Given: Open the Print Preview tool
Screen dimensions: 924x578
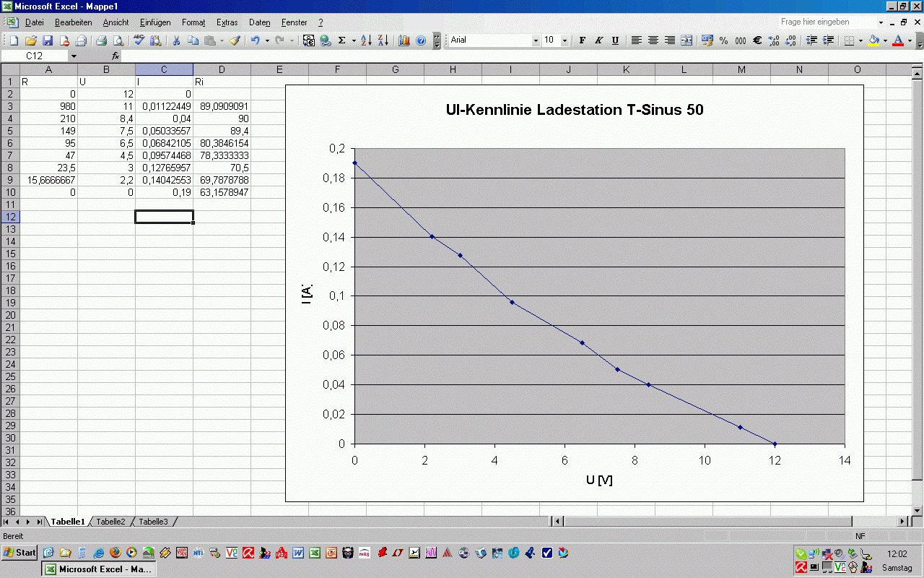Looking at the screenshot, I should pos(118,40).
